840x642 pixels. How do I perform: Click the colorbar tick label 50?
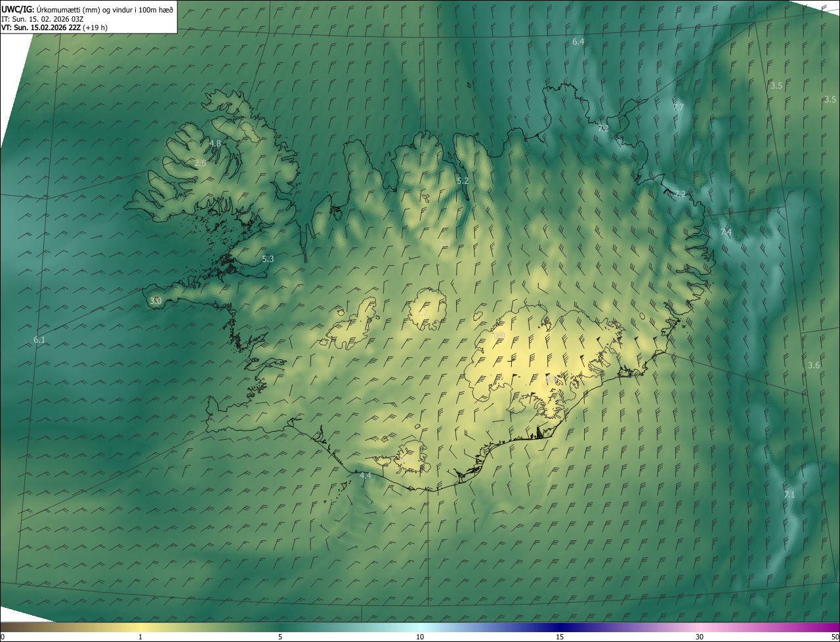point(835,637)
